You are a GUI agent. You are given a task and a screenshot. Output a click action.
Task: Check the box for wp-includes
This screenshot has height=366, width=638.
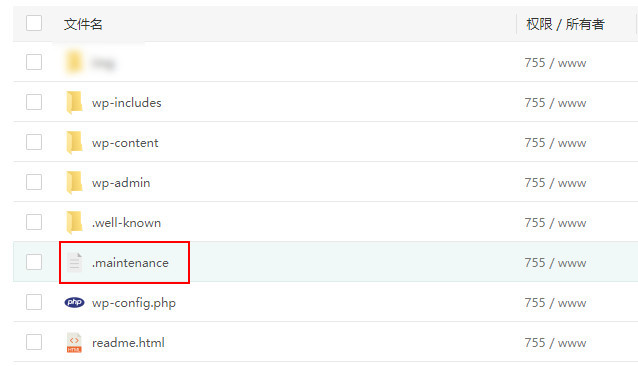(x=34, y=102)
